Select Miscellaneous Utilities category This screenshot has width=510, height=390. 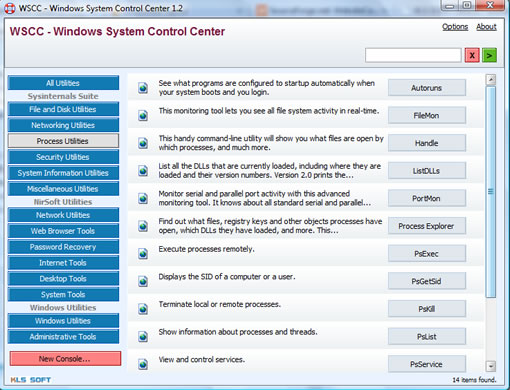63,189
